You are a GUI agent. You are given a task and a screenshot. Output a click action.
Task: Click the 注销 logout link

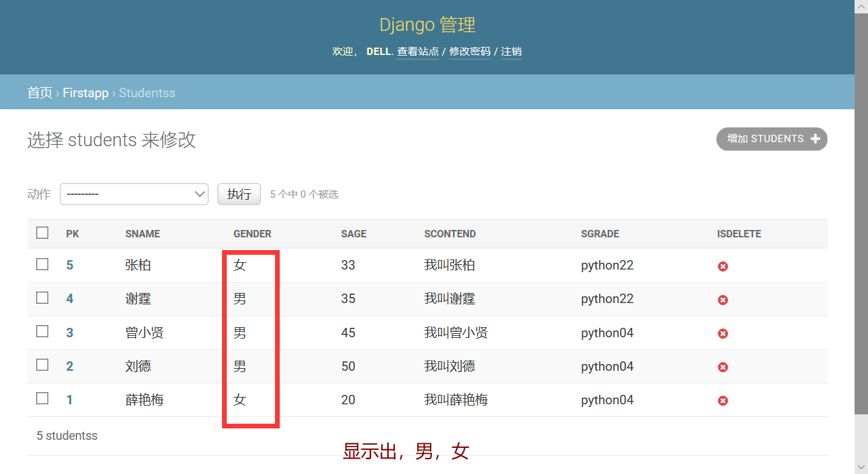511,52
